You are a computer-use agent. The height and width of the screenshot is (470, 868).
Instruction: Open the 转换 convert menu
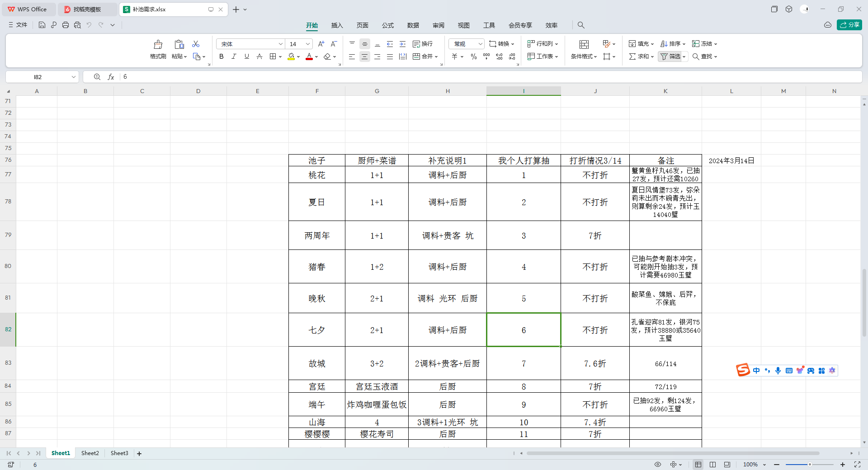(502, 44)
